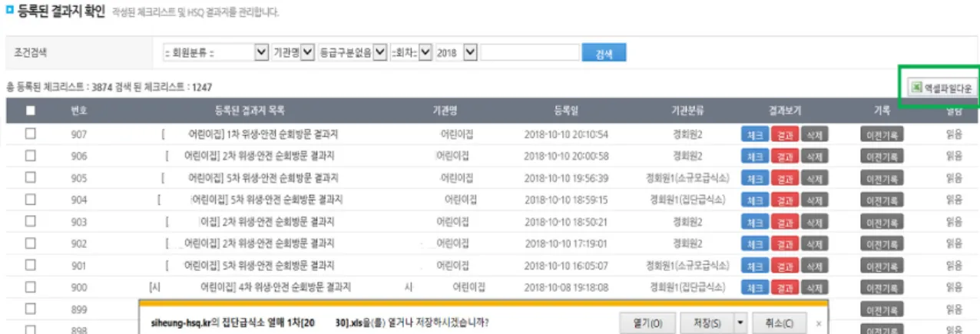Click 열기(O) in the download bar
The width and height of the screenshot is (980, 334).
[x=647, y=322]
